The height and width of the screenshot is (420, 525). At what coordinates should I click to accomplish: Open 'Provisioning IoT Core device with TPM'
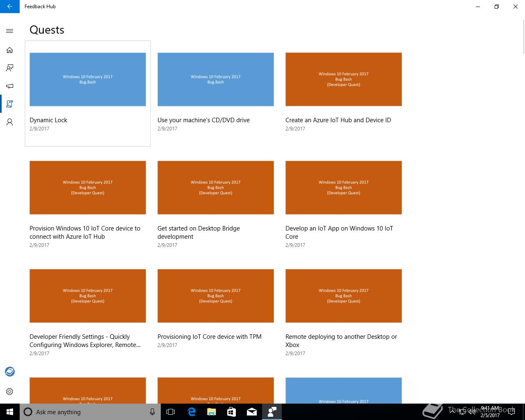coord(210,337)
